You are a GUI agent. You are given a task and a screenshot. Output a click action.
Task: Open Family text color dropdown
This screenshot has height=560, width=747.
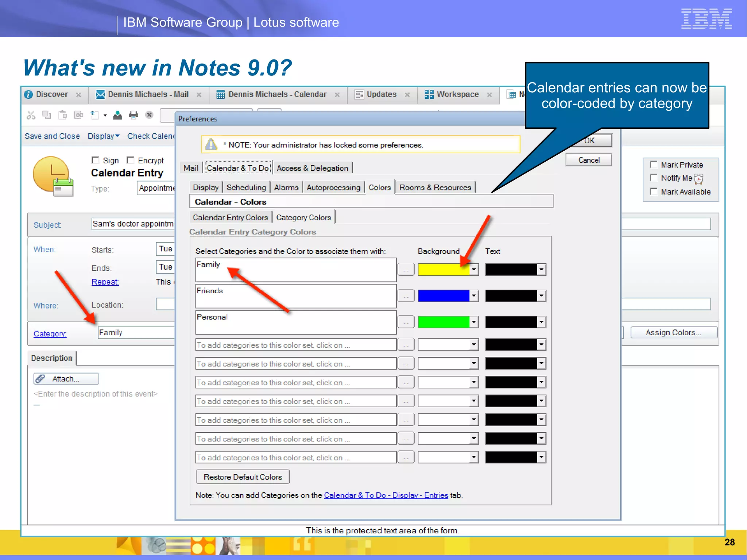tap(541, 270)
